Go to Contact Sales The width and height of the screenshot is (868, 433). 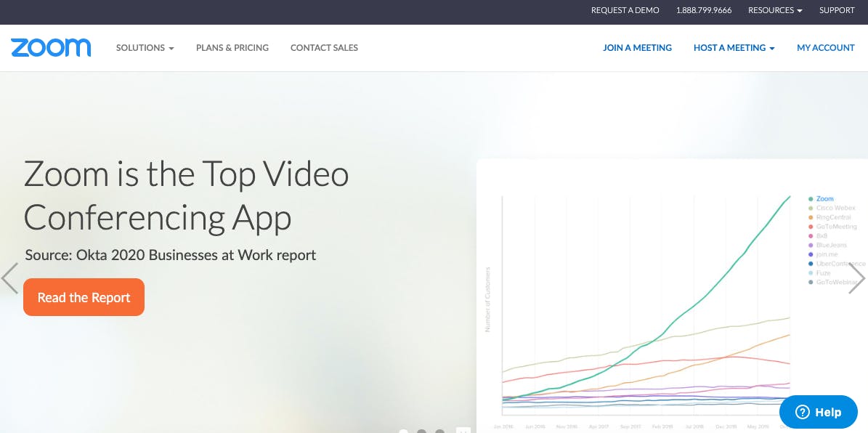(325, 48)
